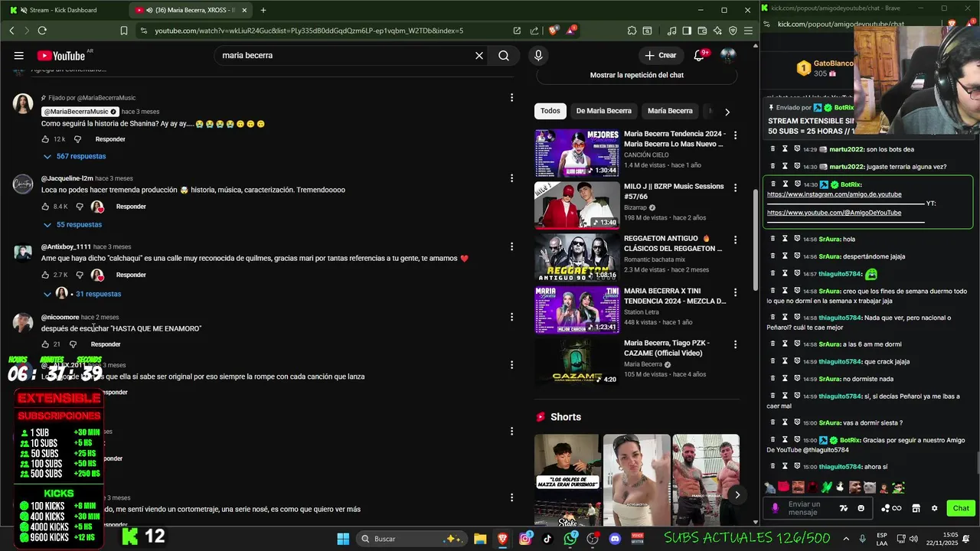This screenshot has height=551, width=980.
Task: Open YouTube notifications bell
Action: (x=699, y=55)
